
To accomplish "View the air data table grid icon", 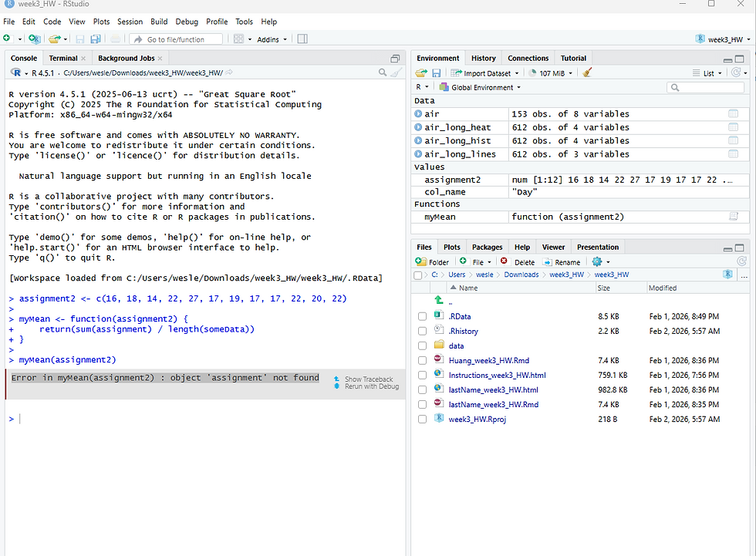I will click(733, 113).
